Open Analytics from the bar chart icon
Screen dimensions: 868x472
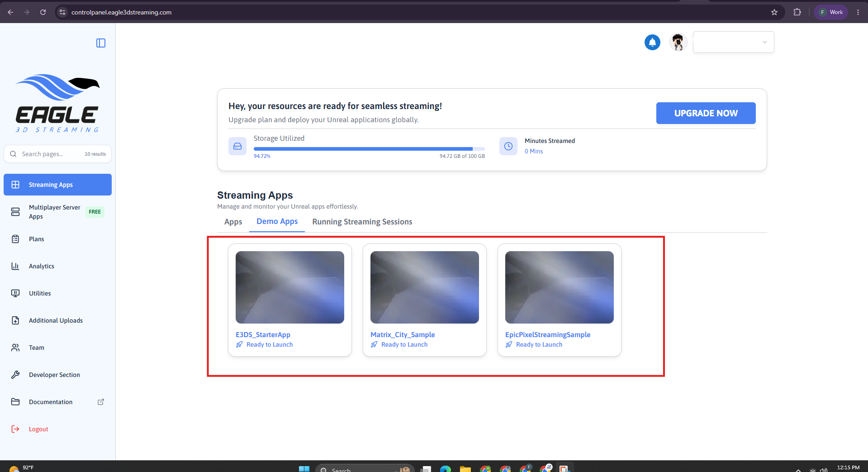coord(15,266)
